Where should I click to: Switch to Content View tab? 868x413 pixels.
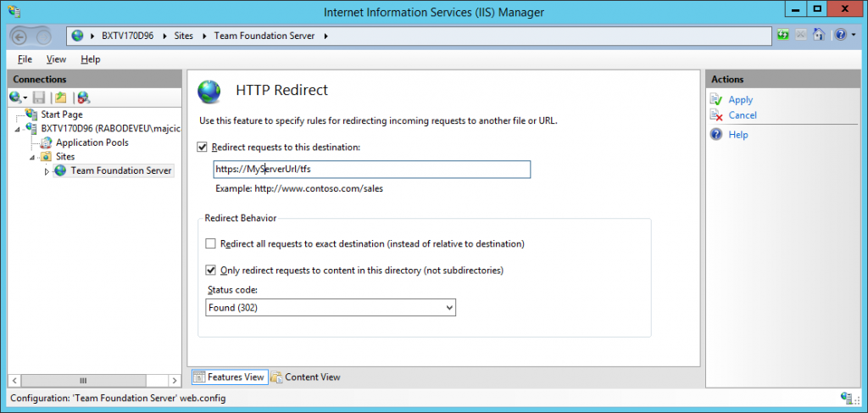click(306, 377)
